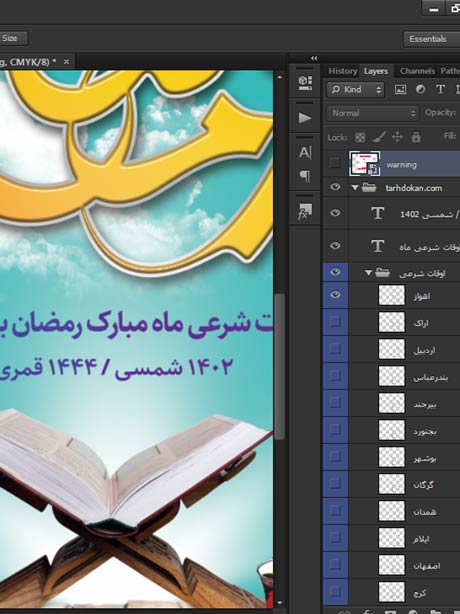Switch to the History tab

click(343, 71)
